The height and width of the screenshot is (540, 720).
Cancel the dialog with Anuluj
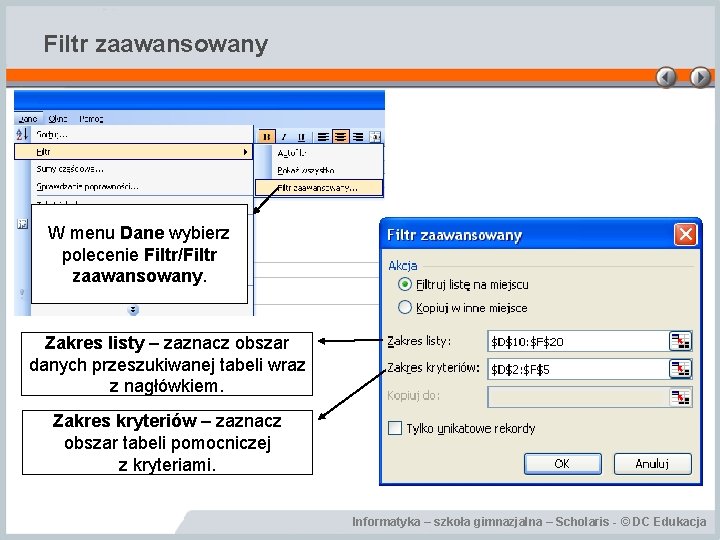pyautogui.click(x=652, y=463)
